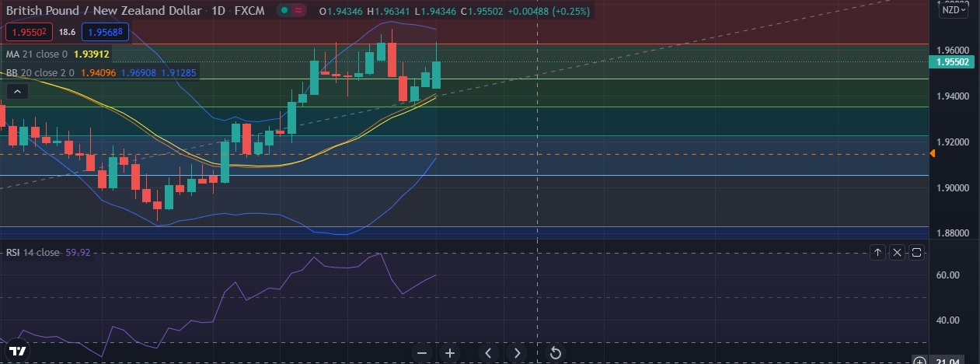This screenshot has width=980, height=364.
Task: Click the market status indicator pill
Action: [292, 11]
